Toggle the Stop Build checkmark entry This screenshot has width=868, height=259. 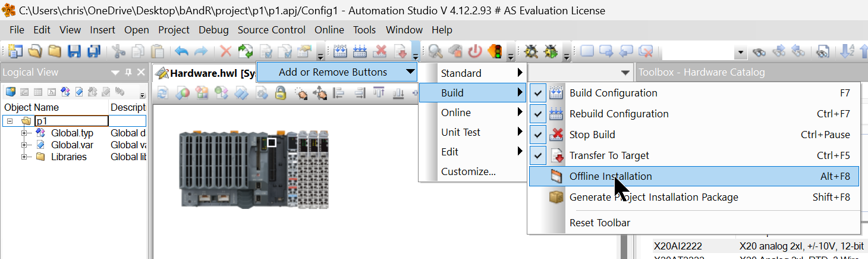pyautogui.click(x=694, y=135)
